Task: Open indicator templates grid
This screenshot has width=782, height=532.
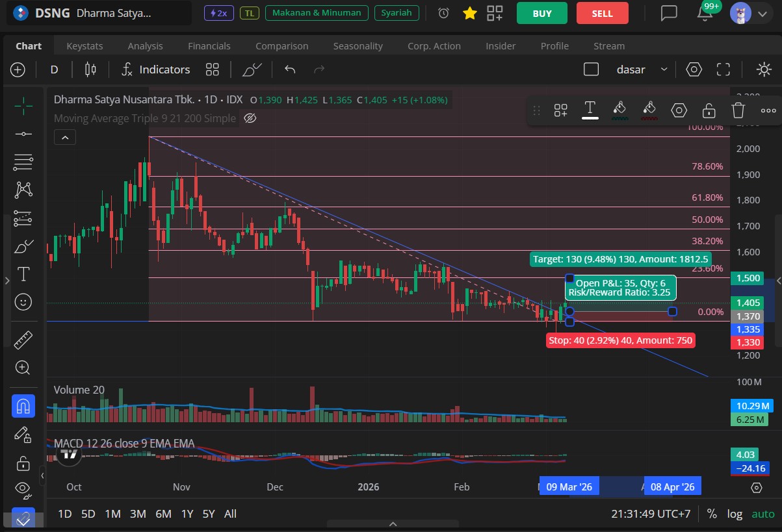Action: pos(212,70)
